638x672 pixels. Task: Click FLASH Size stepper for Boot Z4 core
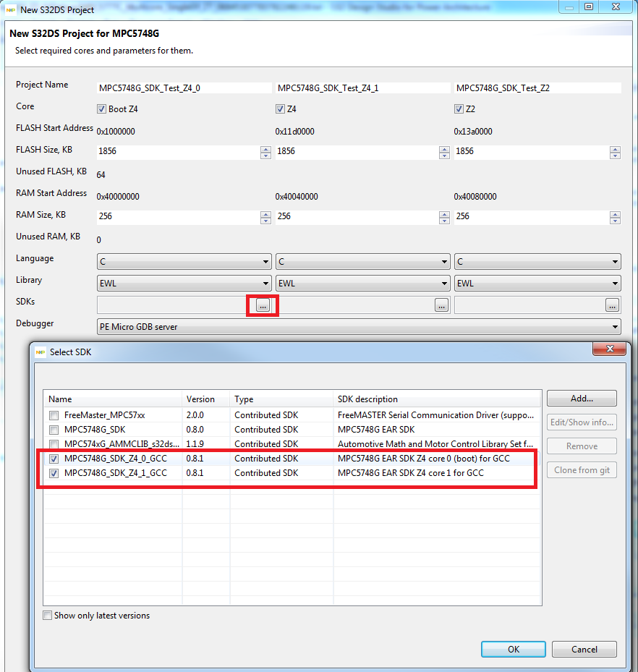click(265, 152)
